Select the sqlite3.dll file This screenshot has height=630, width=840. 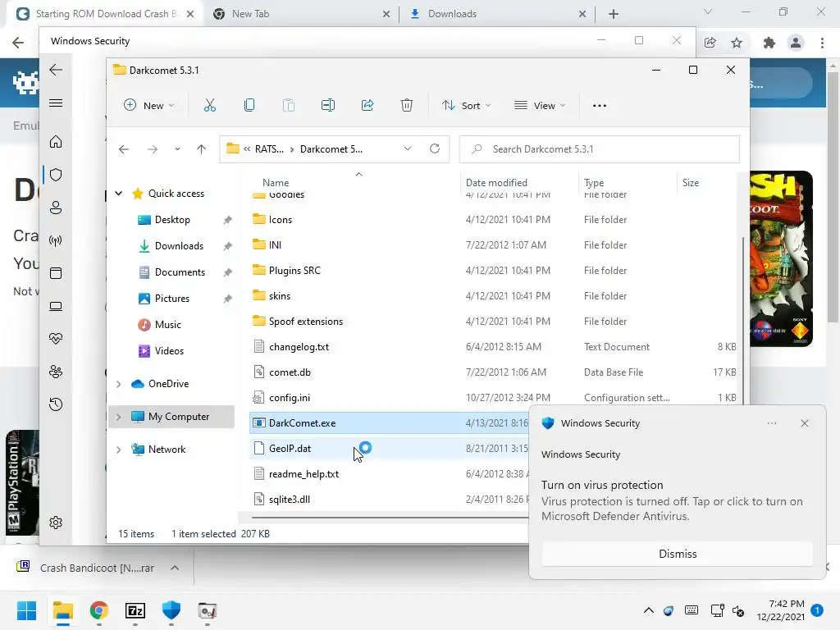pos(290,500)
